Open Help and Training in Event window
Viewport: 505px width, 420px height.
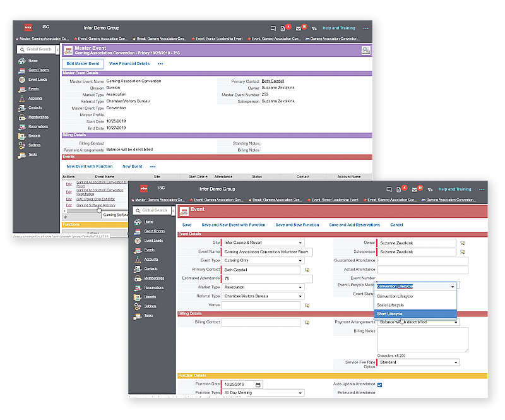click(x=454, y=189)
